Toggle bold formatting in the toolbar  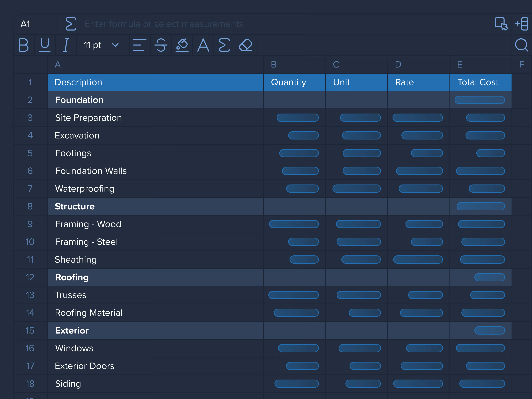point(24,45)
